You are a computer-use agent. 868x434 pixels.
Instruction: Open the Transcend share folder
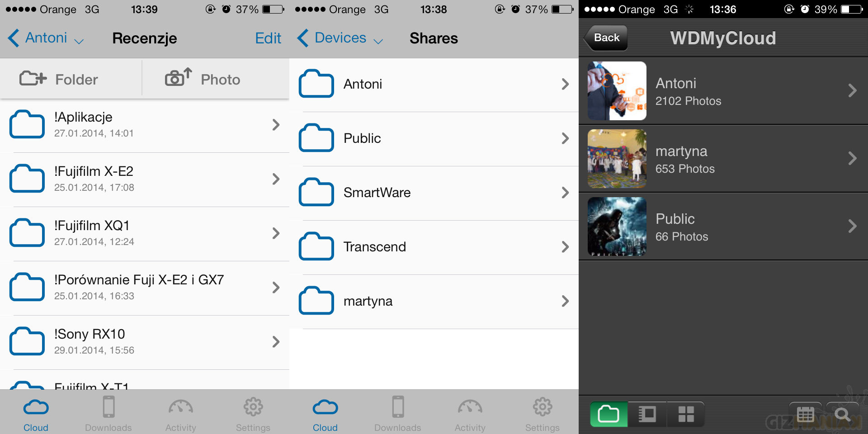[x=433, y=247]
